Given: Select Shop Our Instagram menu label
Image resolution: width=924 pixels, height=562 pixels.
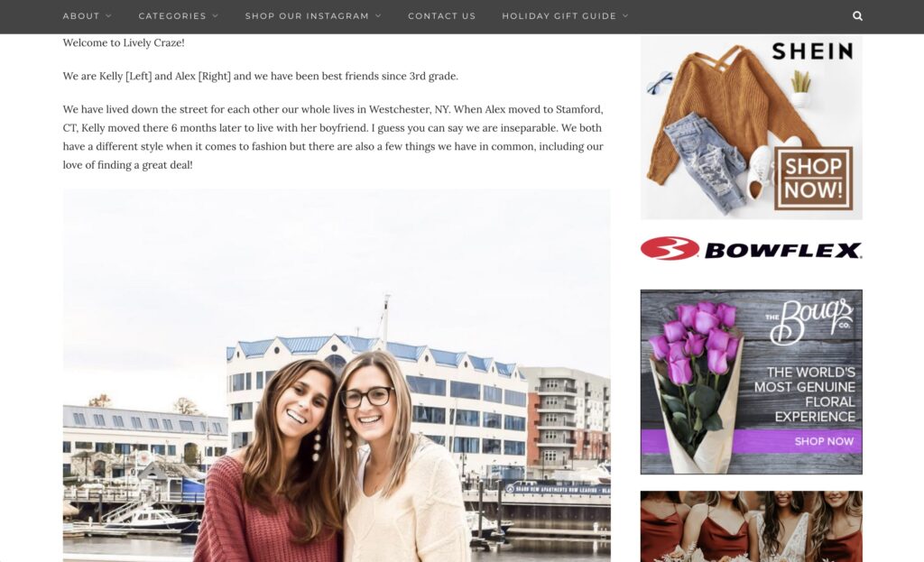Looking at the screenshot, I should (307, 16).
